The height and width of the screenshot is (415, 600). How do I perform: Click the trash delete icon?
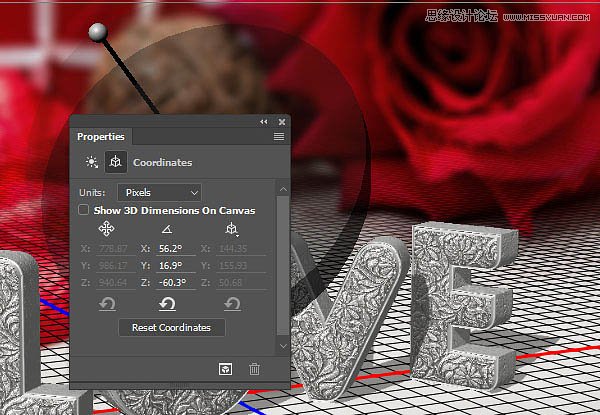tap(254, 369)
